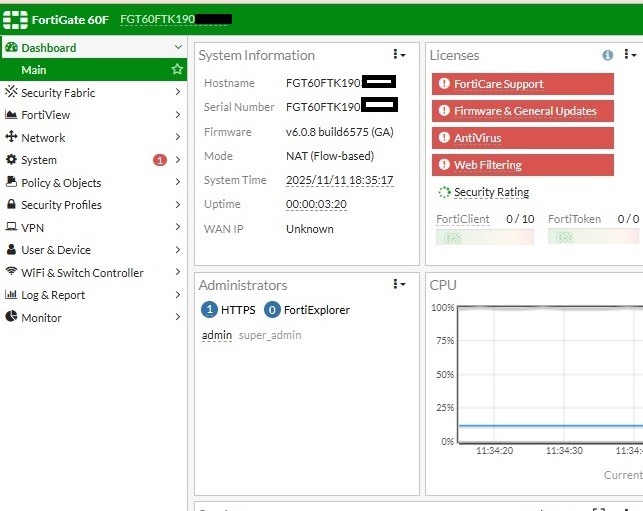Click the Policy & Objects icon
Viewport: 643px width, 511px height.
point(11,182)
